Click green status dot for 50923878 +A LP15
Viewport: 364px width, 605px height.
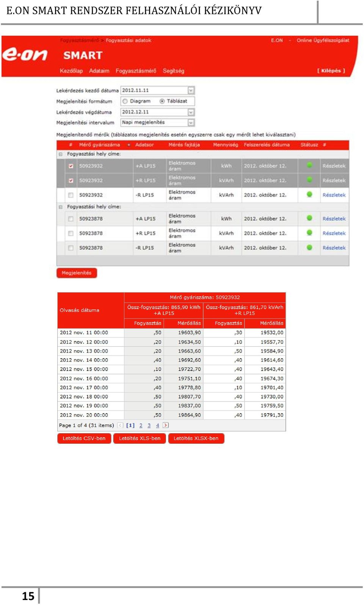[309, 218]
